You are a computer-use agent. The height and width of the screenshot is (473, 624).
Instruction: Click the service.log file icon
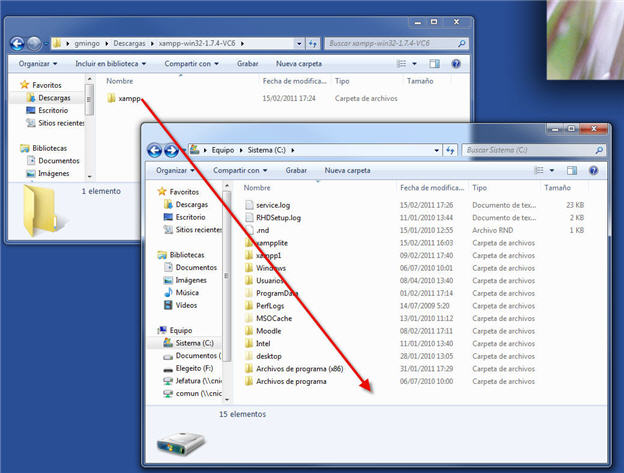[249, 204]
